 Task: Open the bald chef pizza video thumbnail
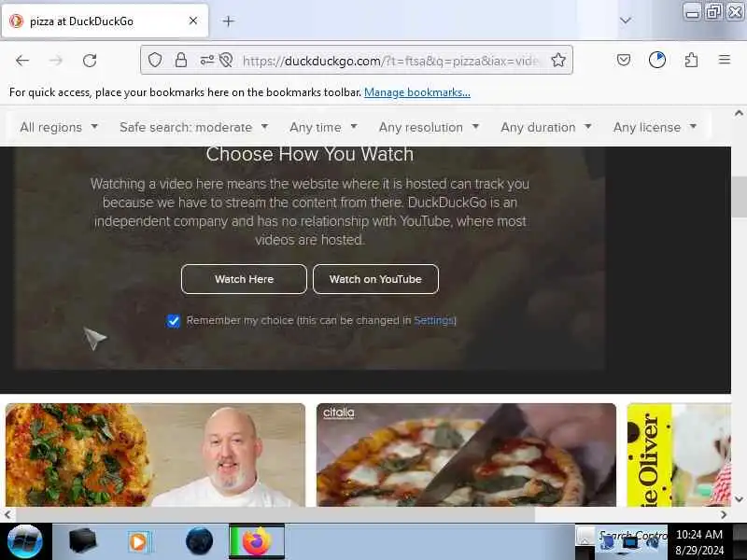(155, 455)
